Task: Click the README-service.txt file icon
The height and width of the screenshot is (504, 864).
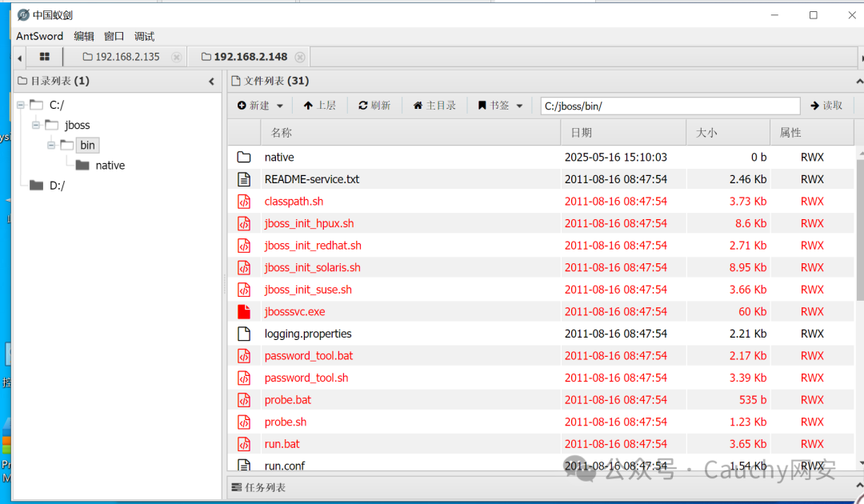Action: [244, 179]
